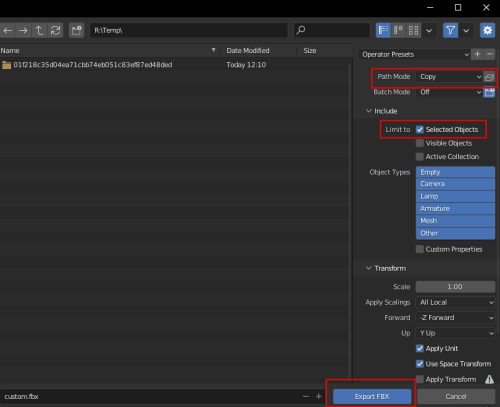Open filter settings dropdown arrow
500x407 pixels.
pyautogui.click(x=466, y=31)
